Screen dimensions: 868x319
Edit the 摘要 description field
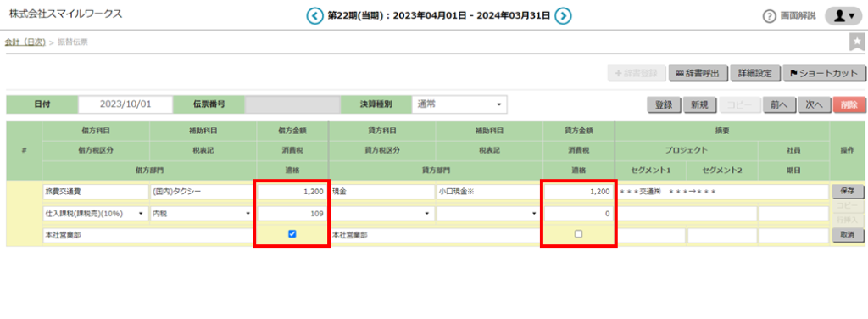[722, 192]
